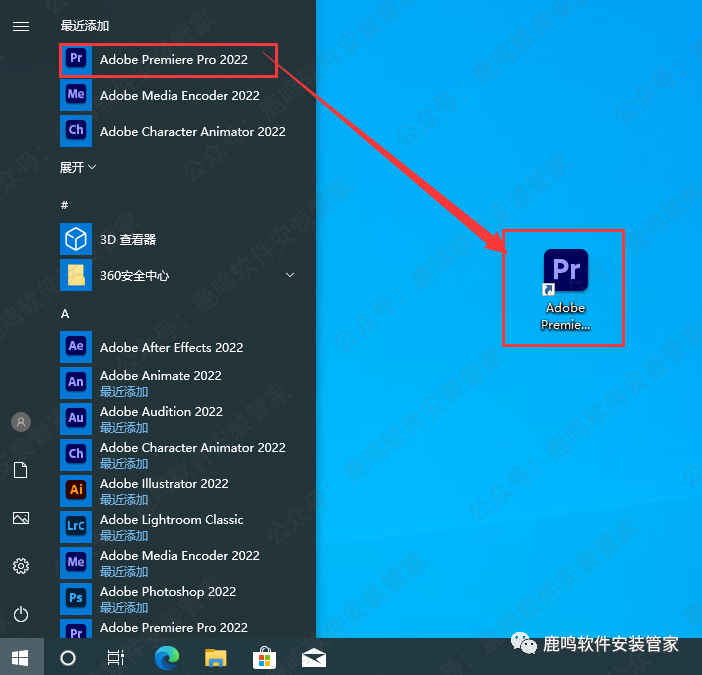Open Adobe Premiere Pro 2022 in recently added
The image size is (702, 675).
(x=172, y=60)
